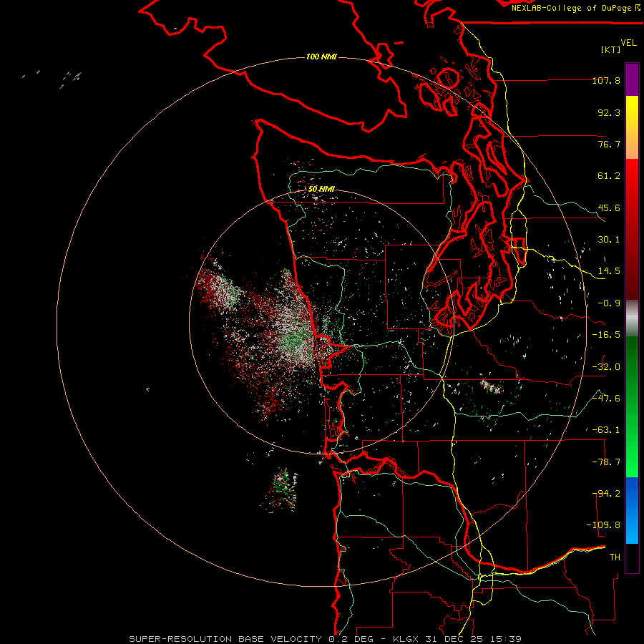The width and height of the screenshot is (644, 644).
Task: Click the 14.5 legend value
Action: [609, 271]
